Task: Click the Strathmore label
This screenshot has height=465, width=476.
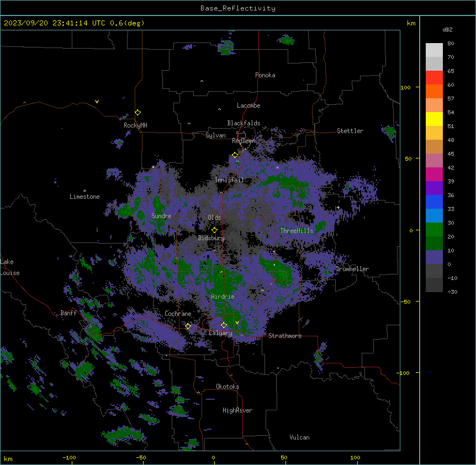Action: pyautogui.click(x=285, y=336)
